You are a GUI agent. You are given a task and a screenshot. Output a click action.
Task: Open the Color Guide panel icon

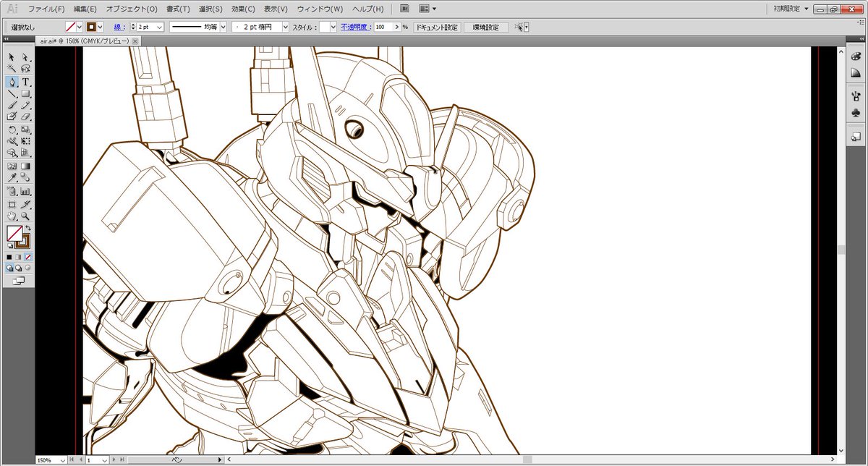click(856, 73)
